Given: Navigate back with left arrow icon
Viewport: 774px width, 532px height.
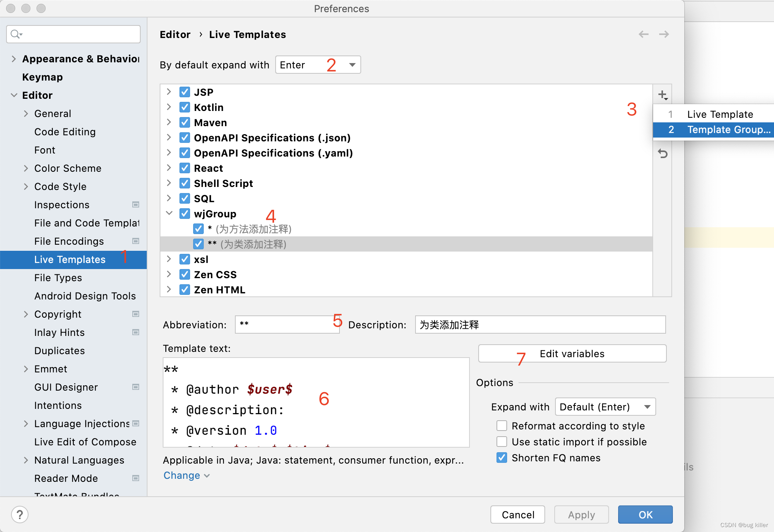Looking at the screenshot, I should click(x=643, y=34).
